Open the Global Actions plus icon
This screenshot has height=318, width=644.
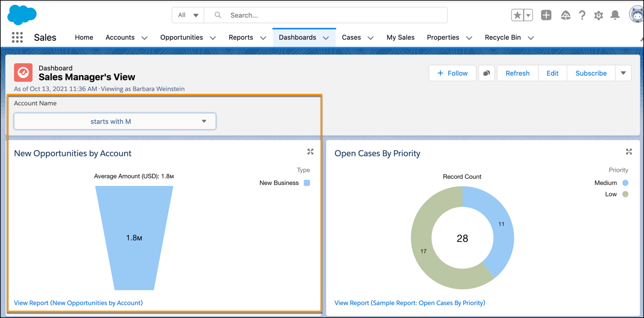(546, 16)
